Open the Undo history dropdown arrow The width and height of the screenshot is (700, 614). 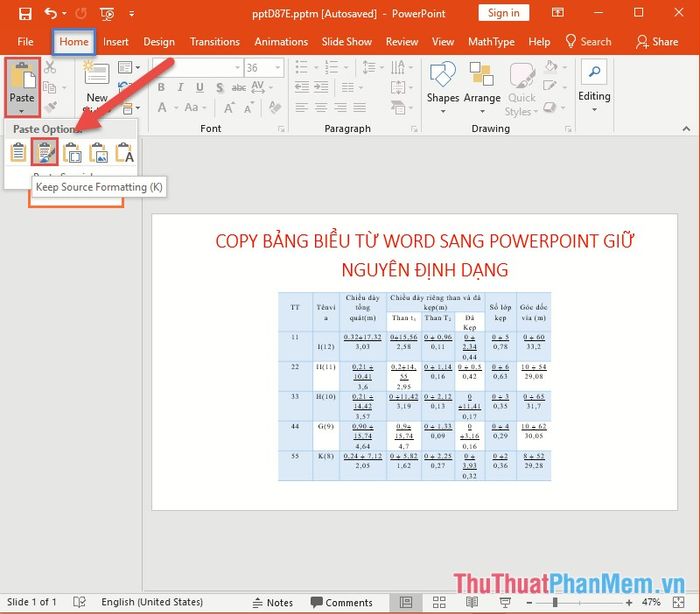64,14
